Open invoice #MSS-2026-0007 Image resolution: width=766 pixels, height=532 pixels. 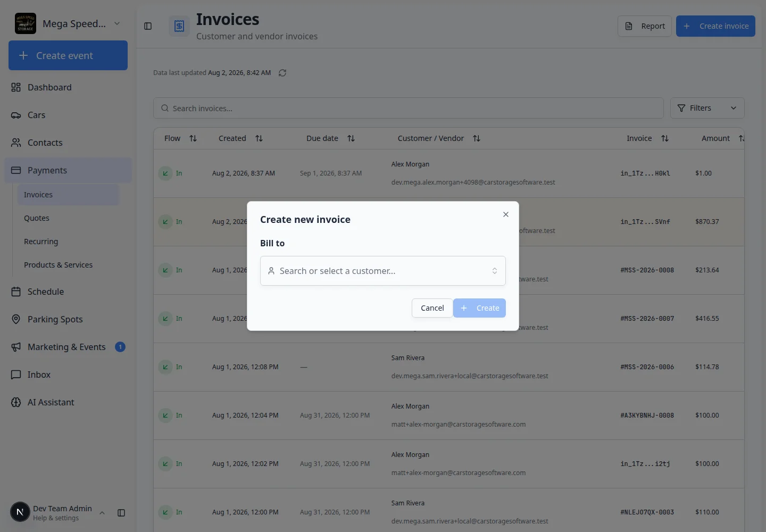pyautogui.click(x=647, y=319)
